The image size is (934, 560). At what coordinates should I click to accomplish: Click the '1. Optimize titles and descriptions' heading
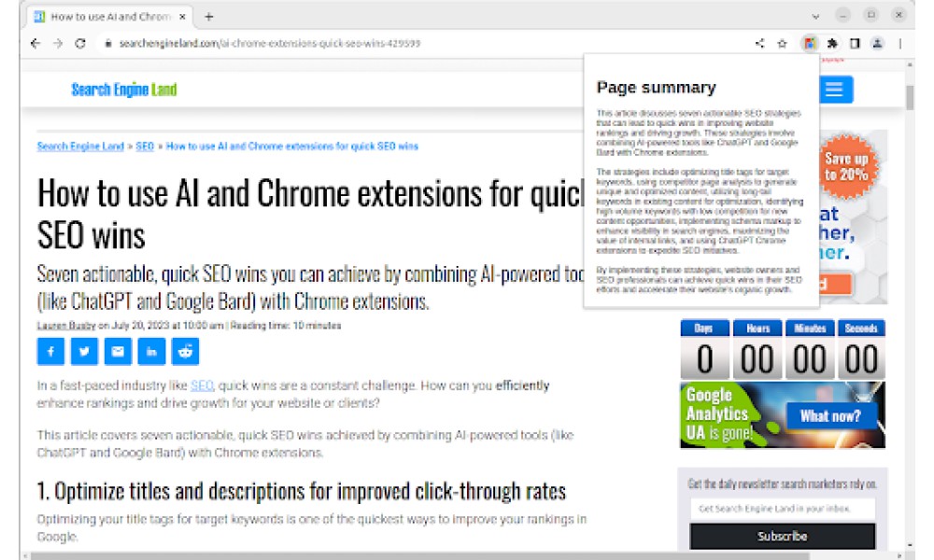tap(302, 492)
